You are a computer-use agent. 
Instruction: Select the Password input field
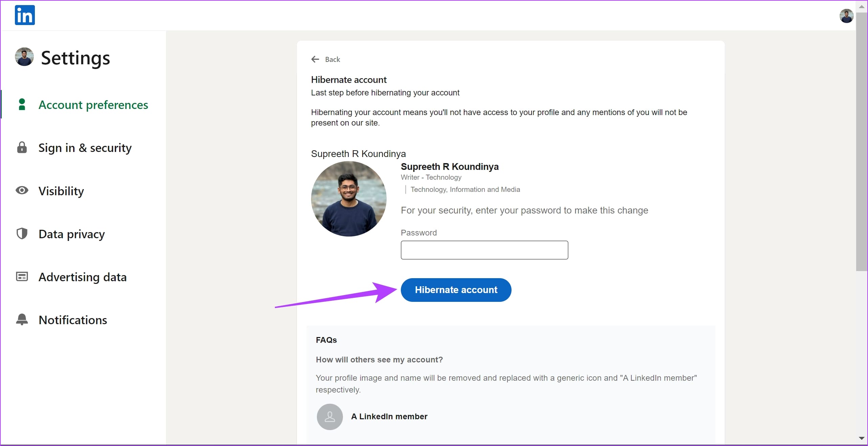tap(483, 250)
